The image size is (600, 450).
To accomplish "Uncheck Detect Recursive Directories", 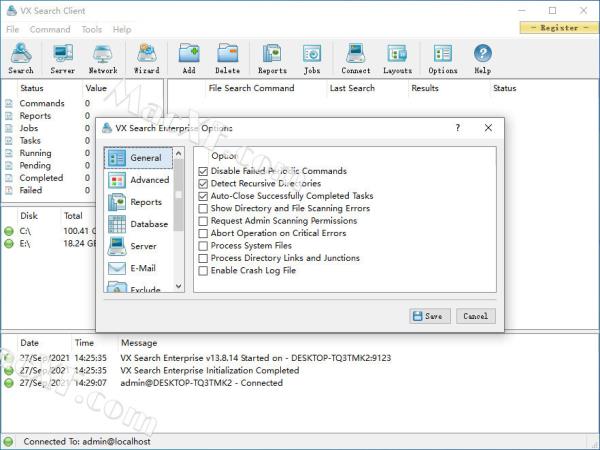I will point(203,184).
